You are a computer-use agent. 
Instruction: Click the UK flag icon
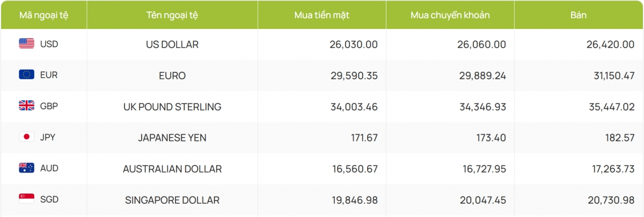coord(27,106)
